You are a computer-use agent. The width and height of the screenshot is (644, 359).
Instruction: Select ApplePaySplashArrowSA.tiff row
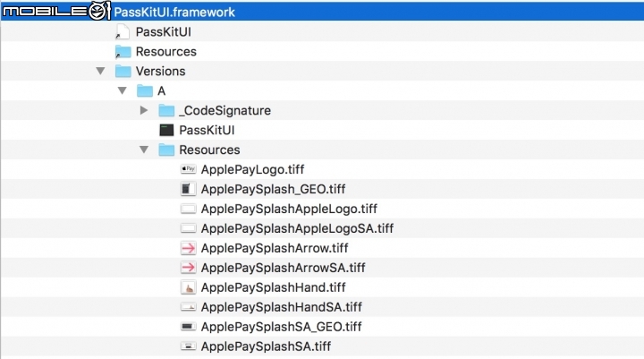(x=322, y=268)
